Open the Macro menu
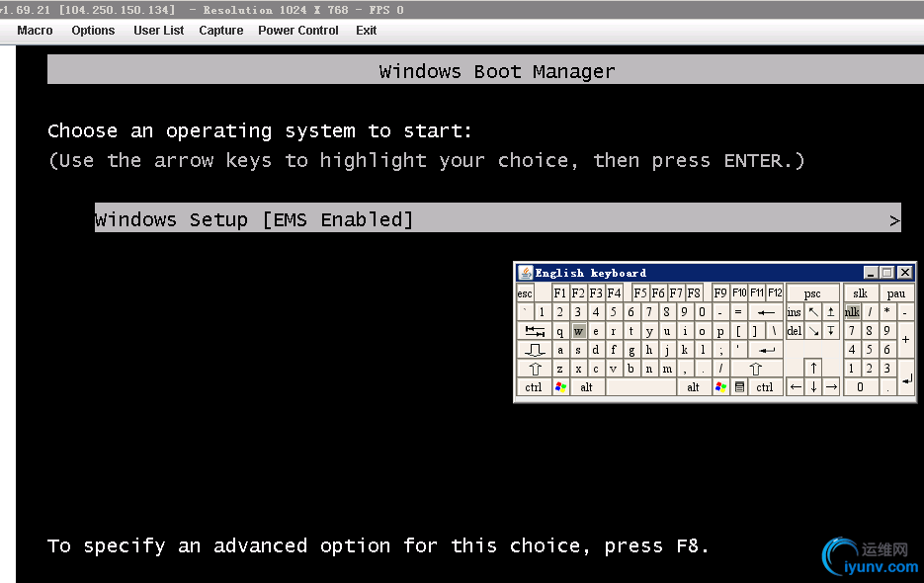Viewport: 924px width, 583px height. (x=35, y=30)
